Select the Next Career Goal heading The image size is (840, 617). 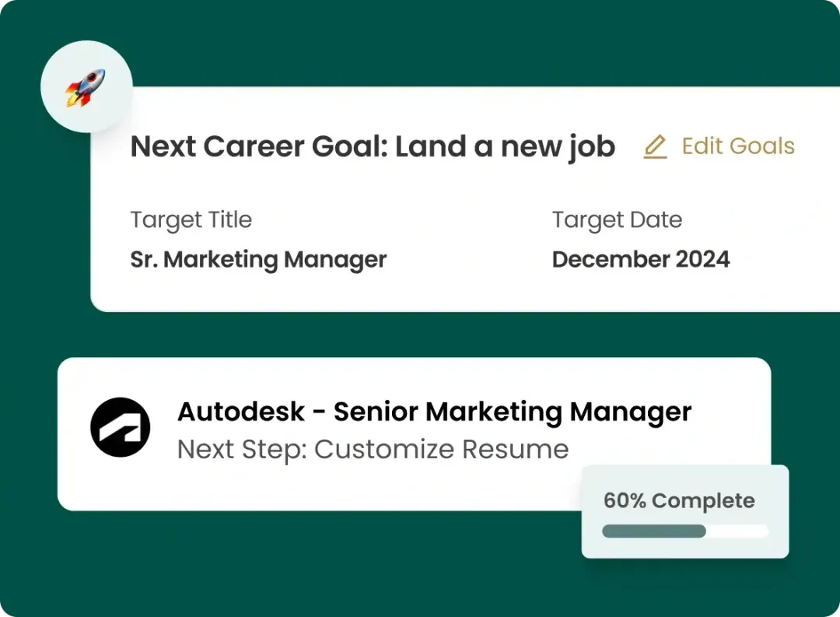coord(373,146)
